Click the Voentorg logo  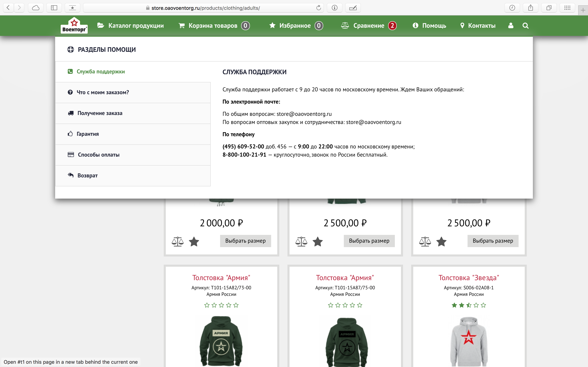(x=74, y=25)
